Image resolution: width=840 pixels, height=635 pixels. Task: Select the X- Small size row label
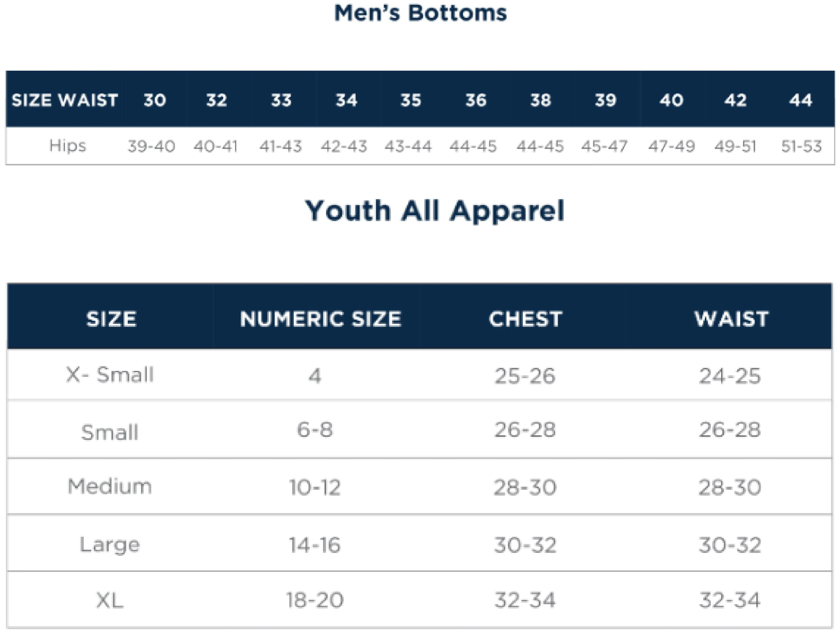click(110, 375)
